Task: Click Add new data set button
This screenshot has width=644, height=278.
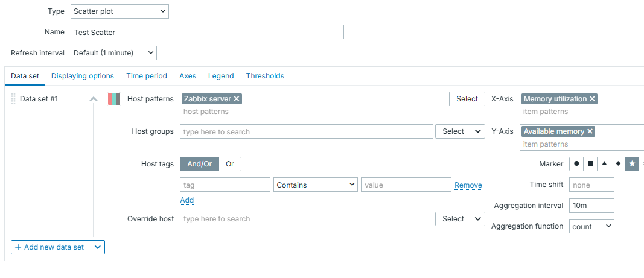Action: pyautogui.click(x=51, y=247)
